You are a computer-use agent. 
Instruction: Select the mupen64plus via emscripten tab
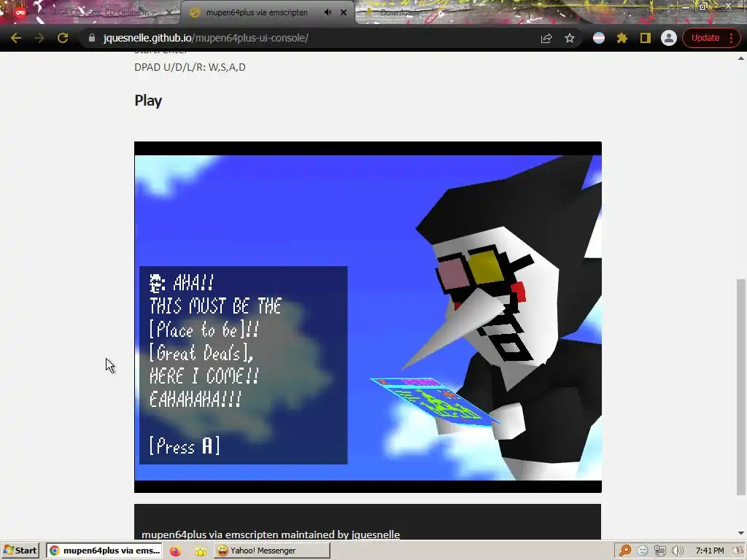[x=257, y=12]
